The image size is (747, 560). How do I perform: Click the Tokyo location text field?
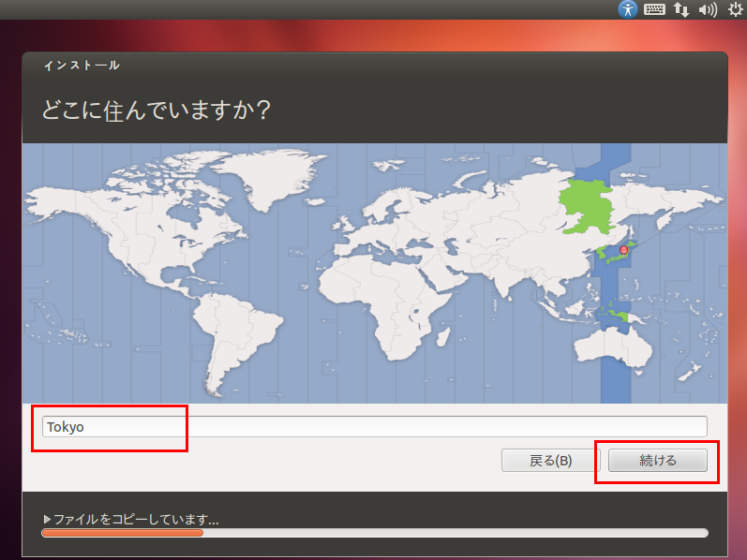pos(375,426)
